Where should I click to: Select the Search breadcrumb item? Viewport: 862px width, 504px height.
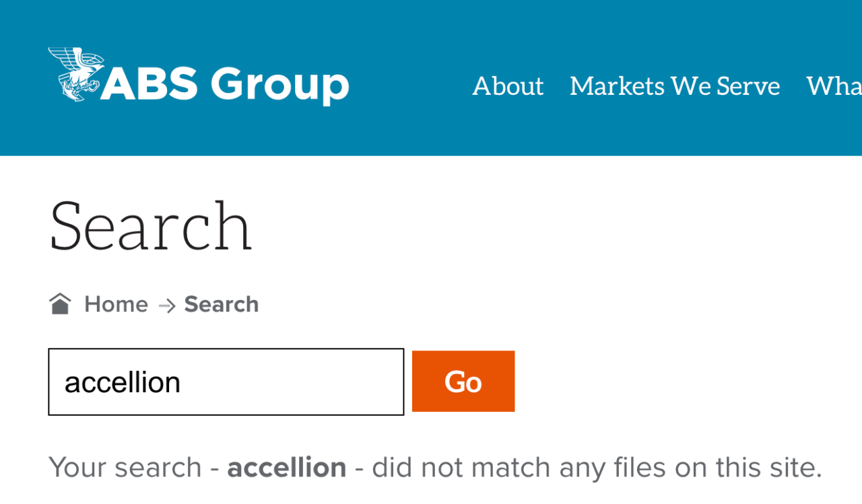(x=222, y=304)
